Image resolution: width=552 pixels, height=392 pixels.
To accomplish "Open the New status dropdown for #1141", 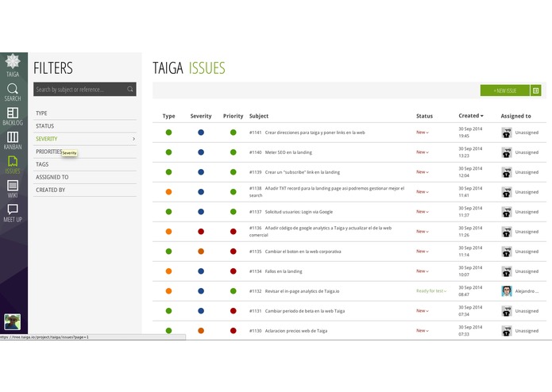I will pos(423,133).
